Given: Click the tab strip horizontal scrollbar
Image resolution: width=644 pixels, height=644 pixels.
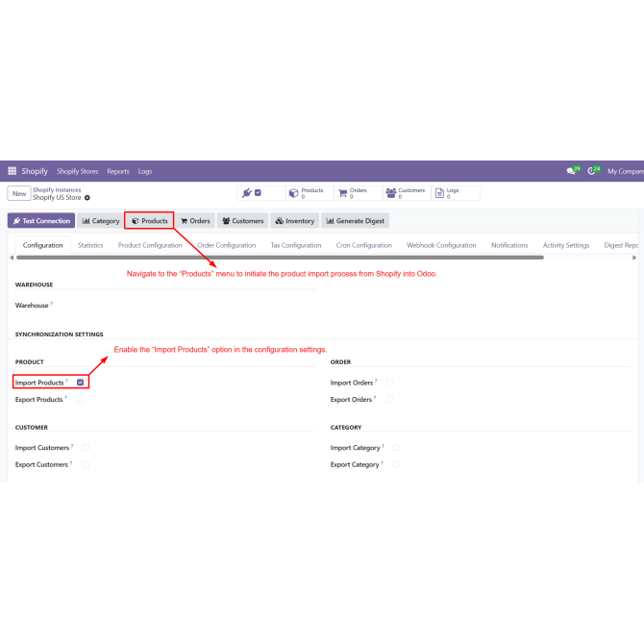Looking at the screenshot, I should click(280, 258).
